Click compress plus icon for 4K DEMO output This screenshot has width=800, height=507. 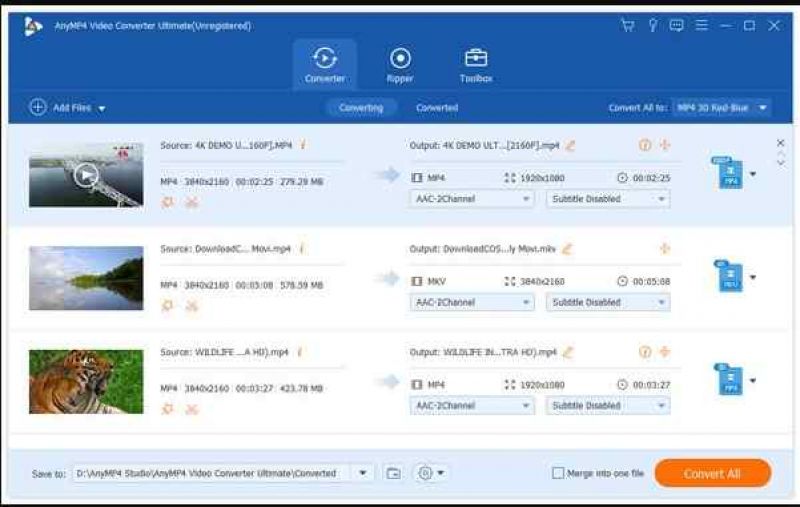[665, 145]
